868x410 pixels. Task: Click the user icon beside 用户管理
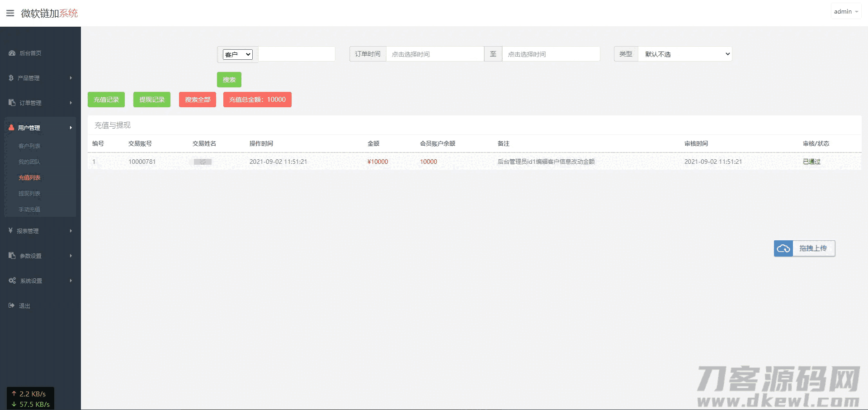click(11, 128)
